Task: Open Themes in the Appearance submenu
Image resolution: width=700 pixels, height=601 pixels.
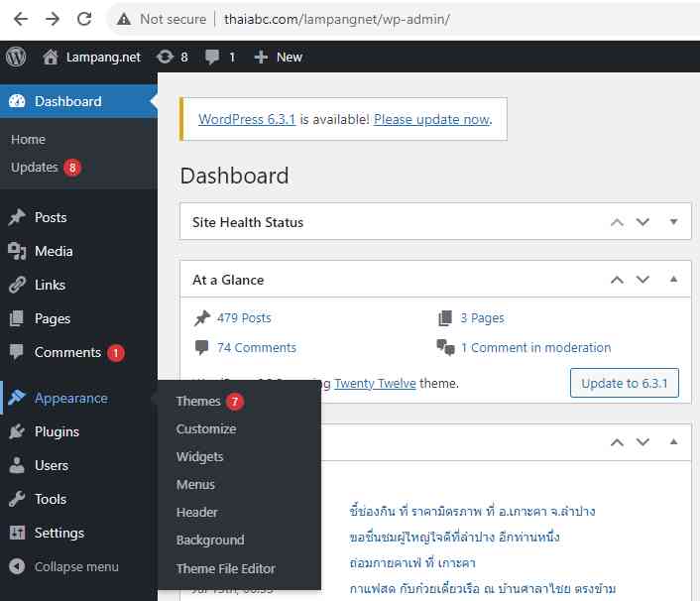Action: point(198,401)
